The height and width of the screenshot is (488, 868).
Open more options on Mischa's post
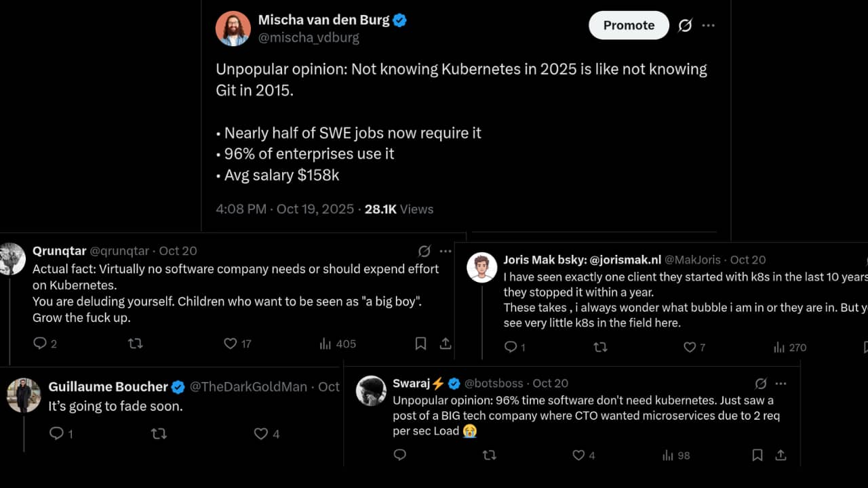709,25
